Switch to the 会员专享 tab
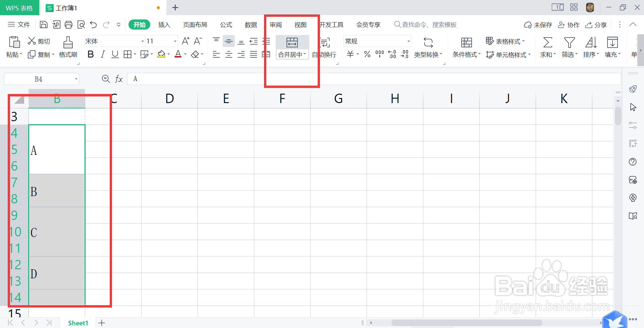The height and width of the screenshot is (328, 644). [x=368, y=25]
